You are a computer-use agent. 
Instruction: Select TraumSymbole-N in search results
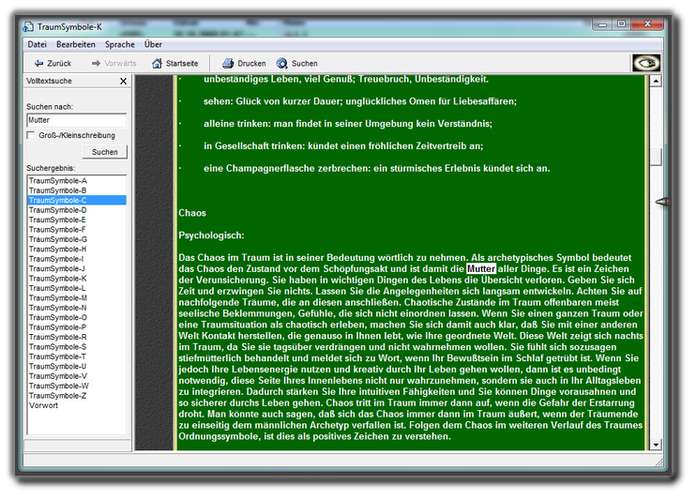click(58, 308)
